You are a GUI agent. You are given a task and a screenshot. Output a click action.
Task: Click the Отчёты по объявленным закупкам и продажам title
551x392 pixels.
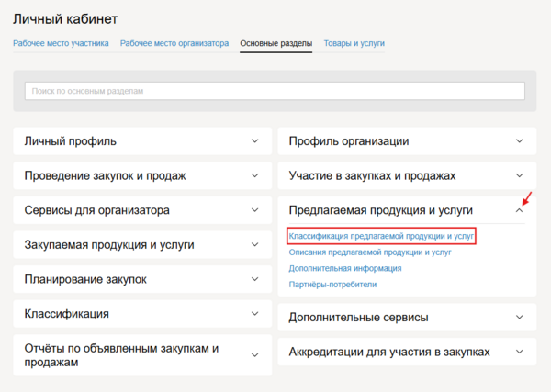(121, 355)
